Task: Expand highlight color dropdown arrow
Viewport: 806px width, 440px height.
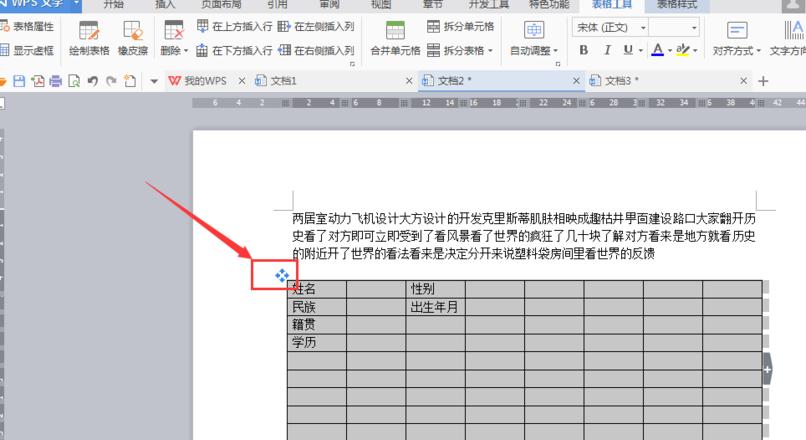Action: [x=695, y=50]
